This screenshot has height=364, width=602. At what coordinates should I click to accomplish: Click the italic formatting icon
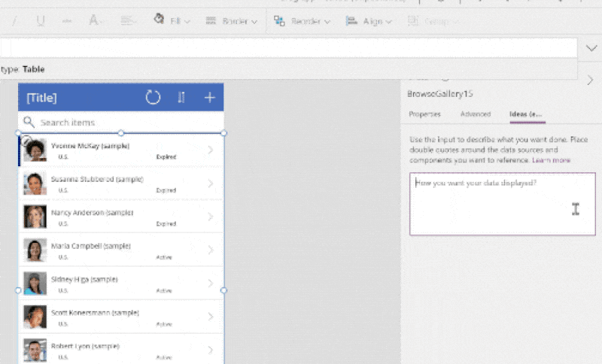coord(14,21)
